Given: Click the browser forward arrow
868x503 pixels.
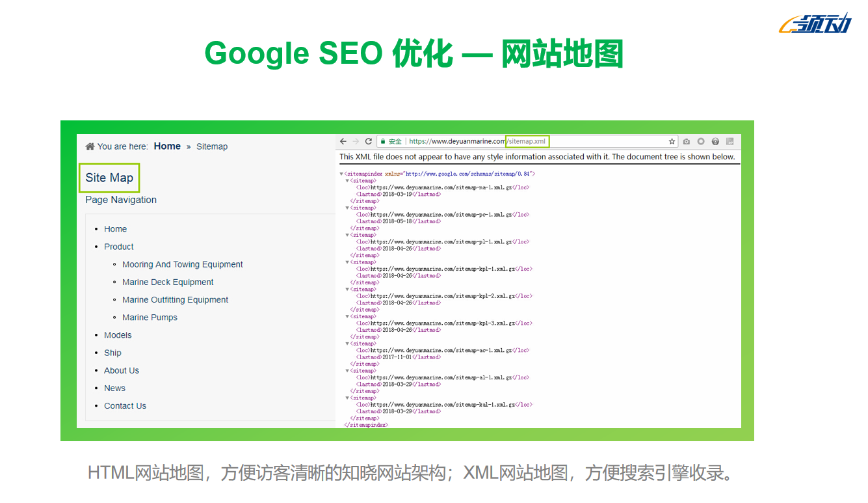Looking at the screenshot, I should pyautogui.click(x=356, y=141).
